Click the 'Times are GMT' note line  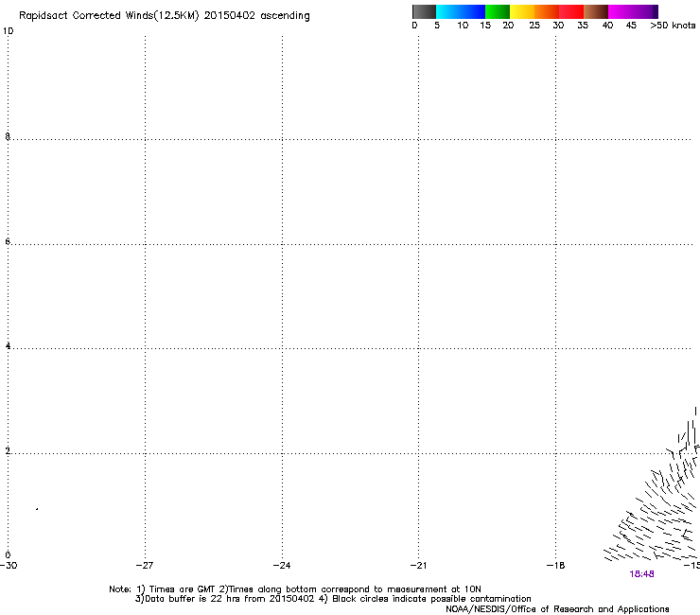coord(295,589)
